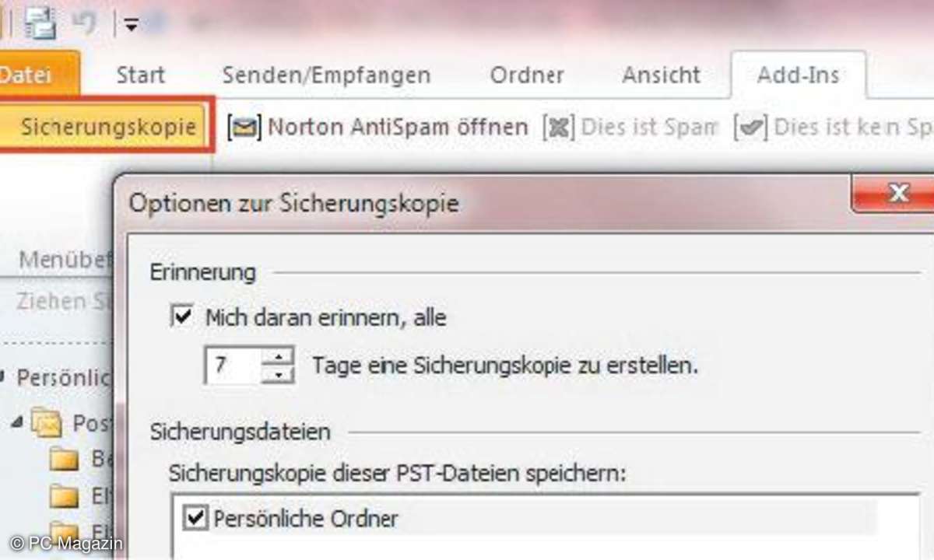Click the save icon in quick access toolbar
The height and width of the screenshot is (560, 934).
tap(39, 24)
